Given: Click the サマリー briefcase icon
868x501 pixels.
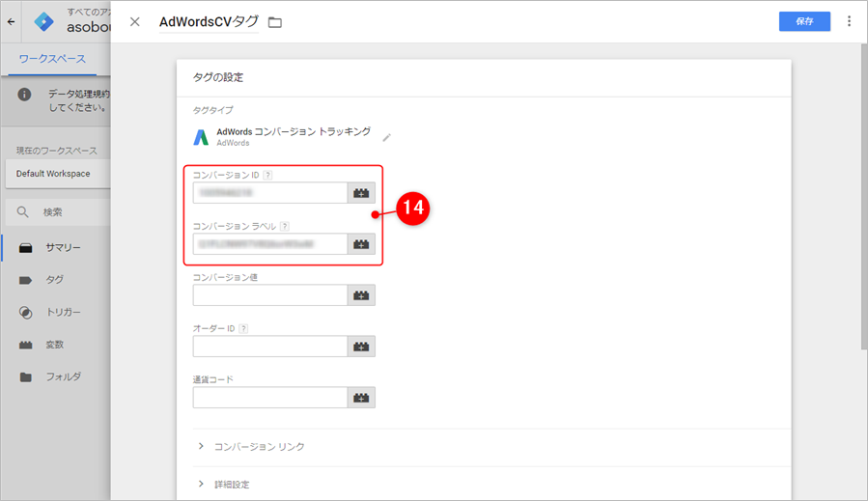Looking at the screenshot, I should 25,247.
